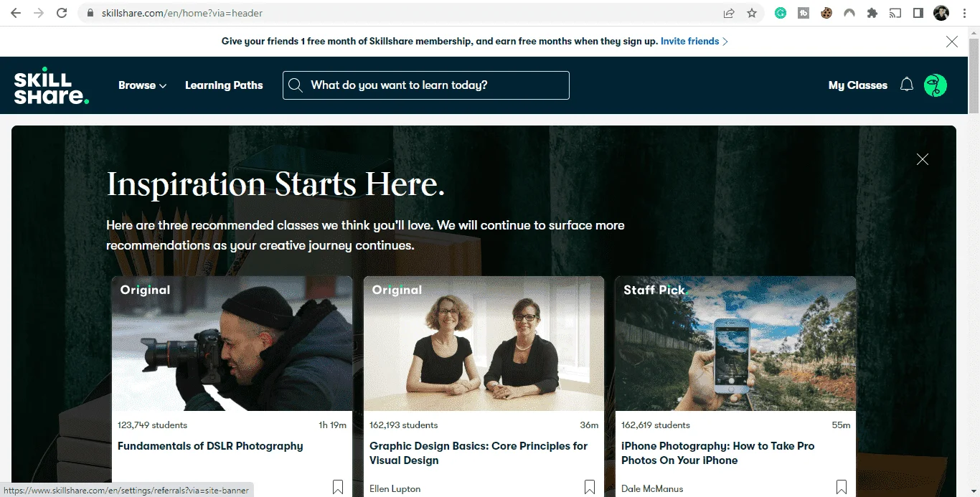980x497 pixels.
Task: Go back in browser history
Action: [x=16, y=13]
